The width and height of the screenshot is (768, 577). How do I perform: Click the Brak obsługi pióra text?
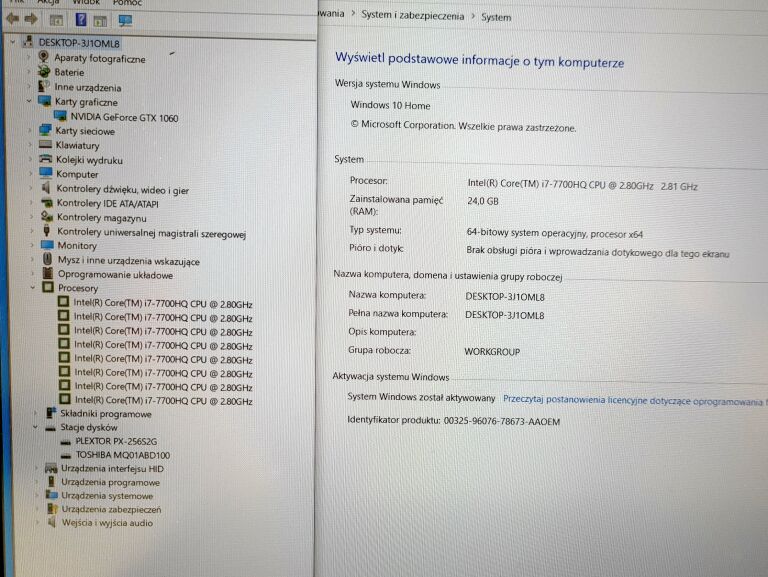point(598,252)
